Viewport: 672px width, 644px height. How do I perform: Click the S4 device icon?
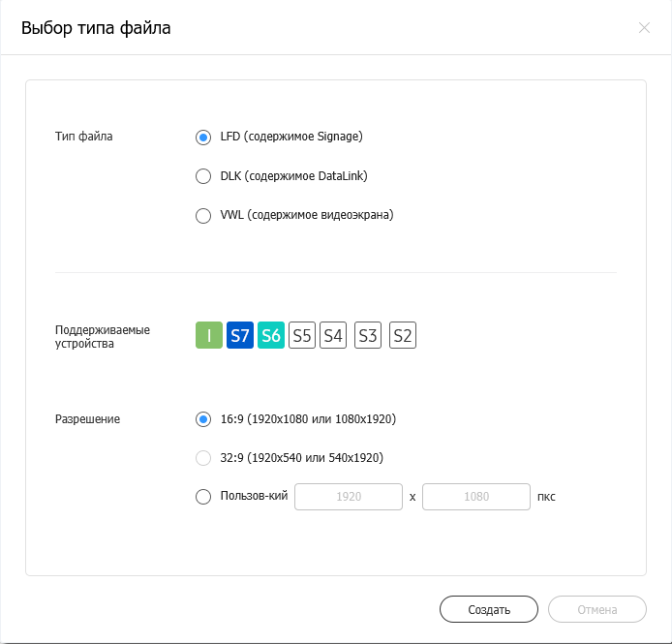(x=333, y=336)
